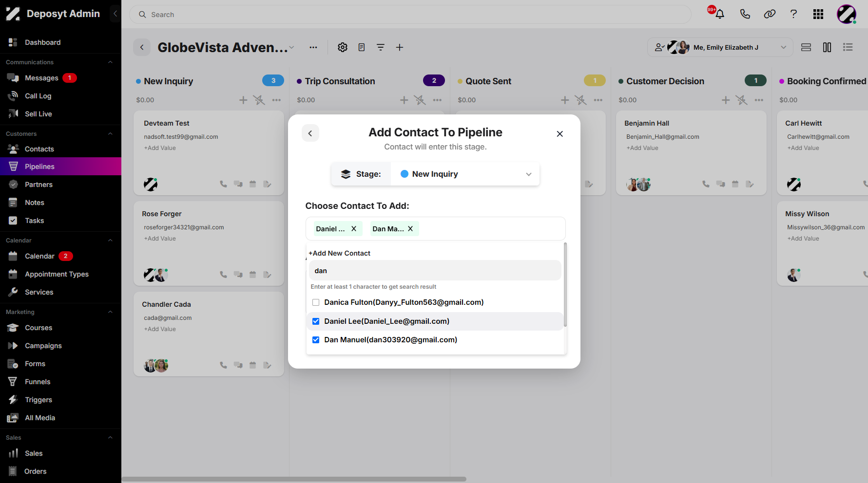868x483 pixels.
Task: Open the document icon next to gear
Action: coord(362,47)
